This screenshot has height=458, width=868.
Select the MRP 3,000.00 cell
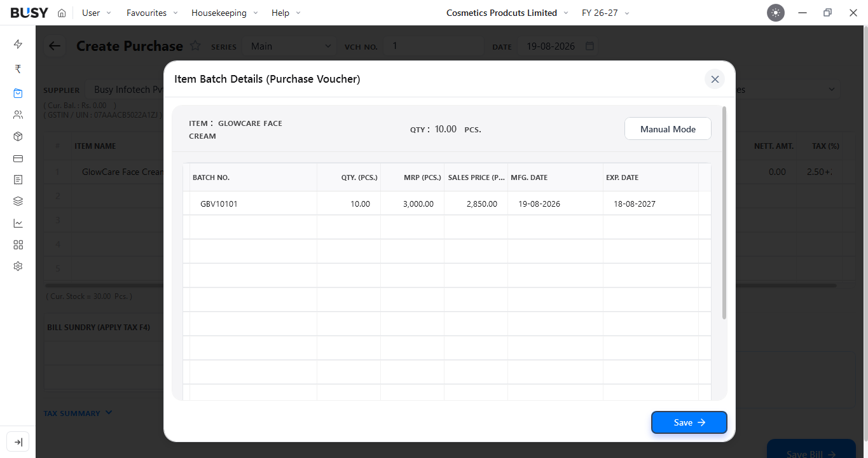point(412,204)
